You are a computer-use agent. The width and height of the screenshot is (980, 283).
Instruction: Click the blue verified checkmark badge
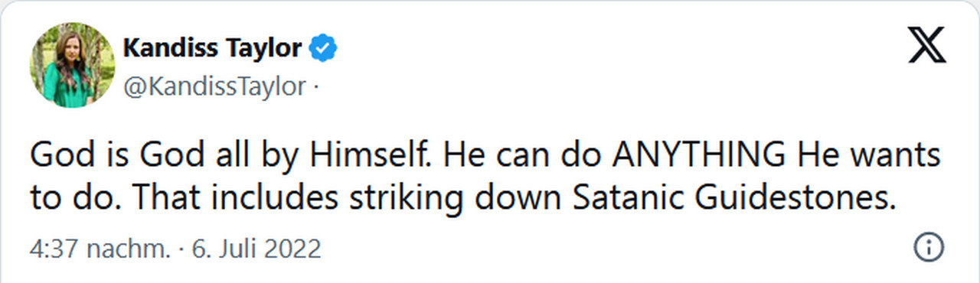(323, 50)
